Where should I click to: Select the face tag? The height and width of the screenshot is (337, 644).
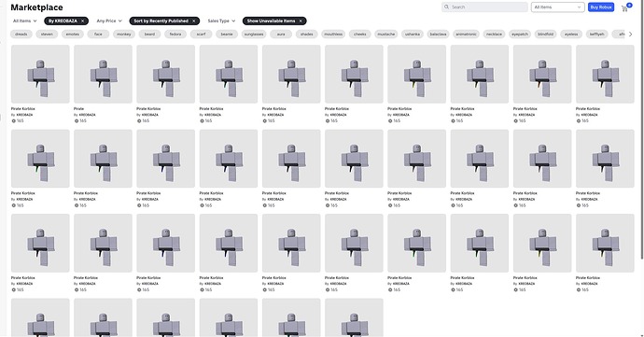[x=98, y=35]
